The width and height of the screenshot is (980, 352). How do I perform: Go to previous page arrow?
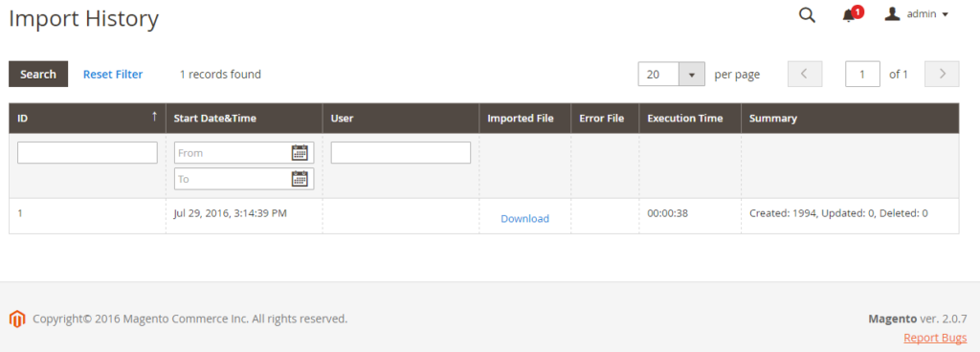805,74
